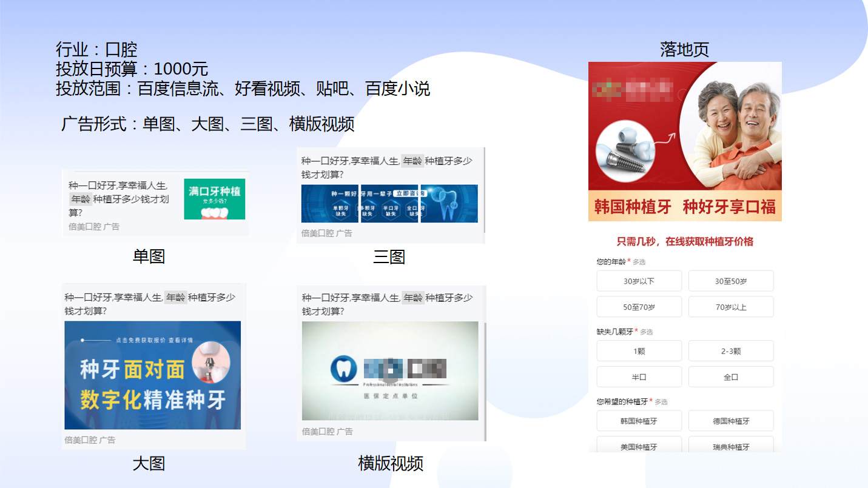Click second image of the three-image ad

click(x=389, y=204)
